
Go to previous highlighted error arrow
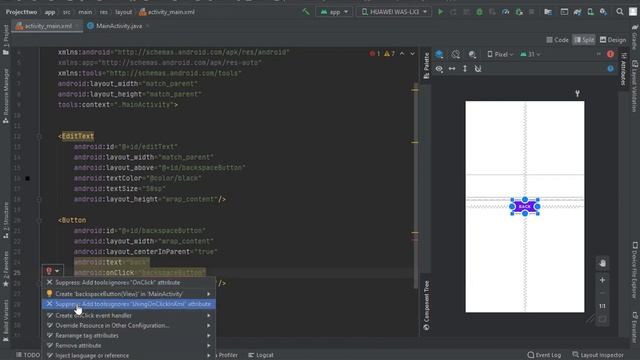click(402, 53)
